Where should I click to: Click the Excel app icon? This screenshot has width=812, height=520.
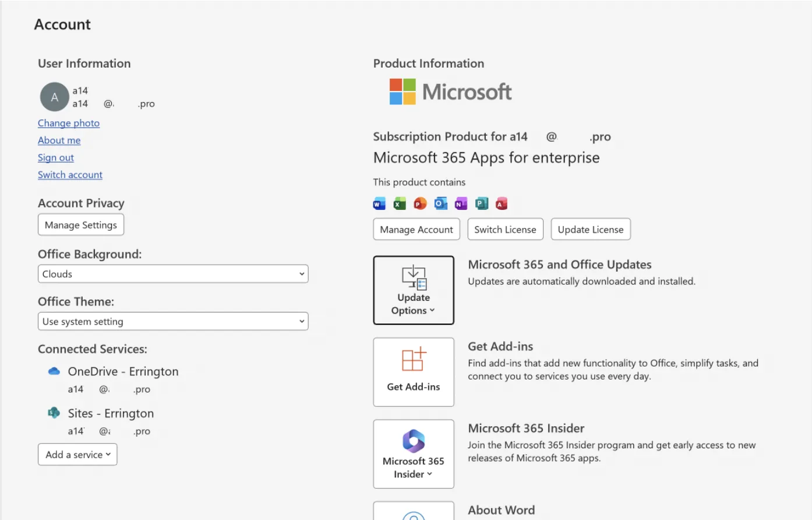click(400, 203)
